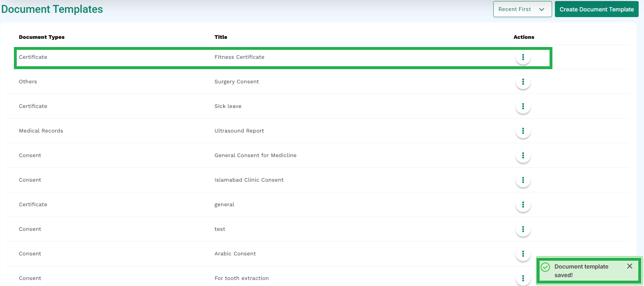Open actions menu for test consent

click(523, 229)
